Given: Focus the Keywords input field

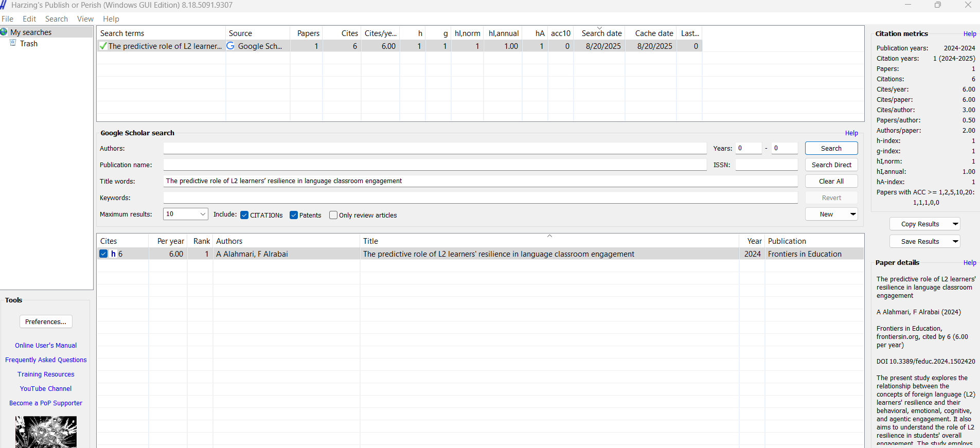Looking at the screenshot, I should pyautogui.click(x=480, y=198).
